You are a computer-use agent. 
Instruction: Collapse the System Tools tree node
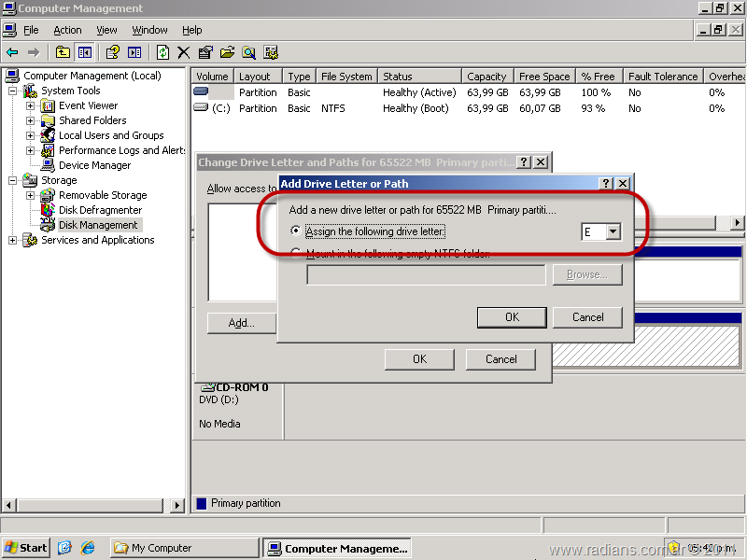tap(13, 91)
